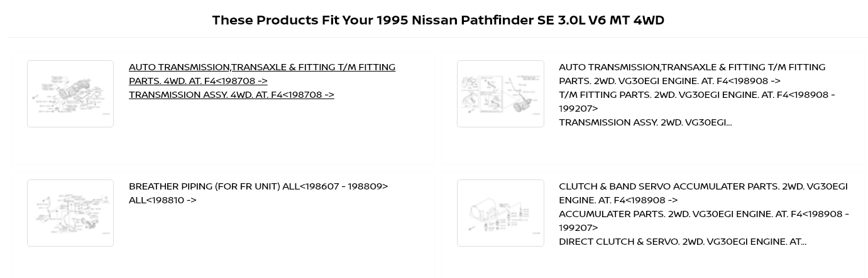
Task: Open the 2WD VG30EGI transmission diagram thumbnail
Action: [x=500, y=94]
